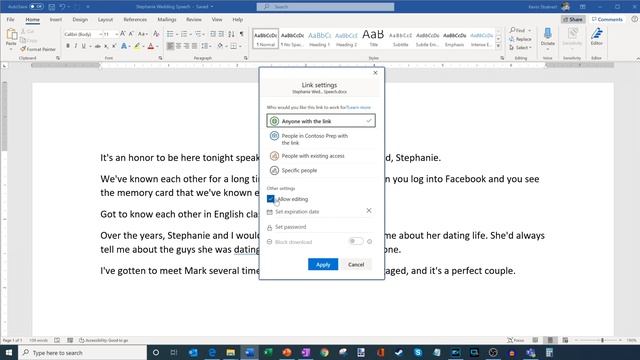Screen dimensions: 640x360
Task: Switch to the Design tab
Action: click(x=80, y=19)
